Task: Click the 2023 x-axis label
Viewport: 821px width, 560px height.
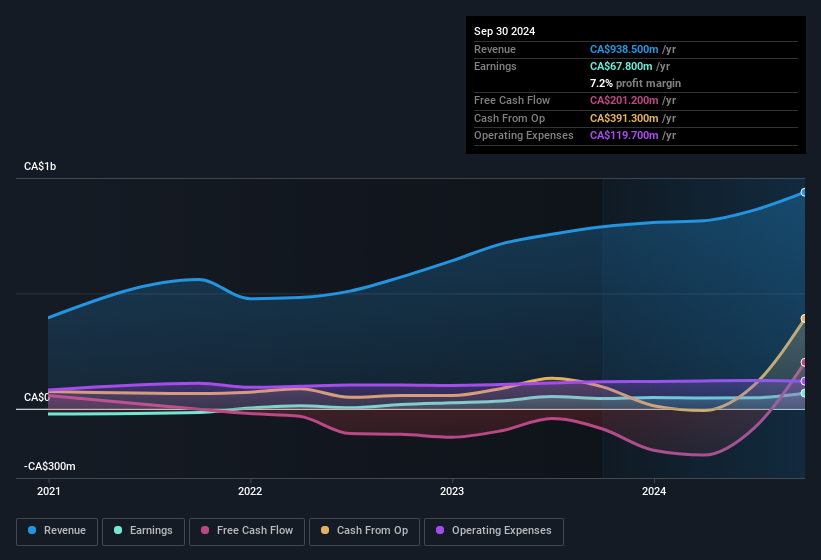Action: pos(452,491)
